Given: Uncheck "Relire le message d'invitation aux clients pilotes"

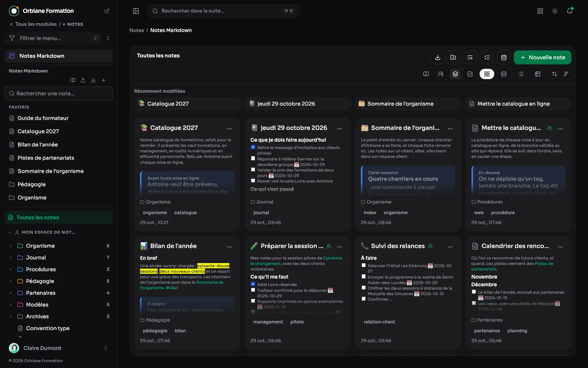Looking at the screenshot, I should point(253,147).
